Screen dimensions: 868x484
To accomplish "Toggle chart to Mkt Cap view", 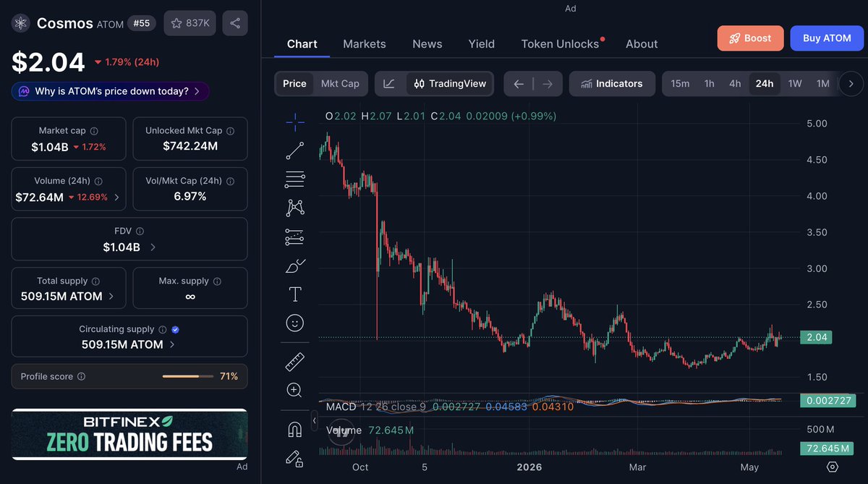I will (340, 84).
